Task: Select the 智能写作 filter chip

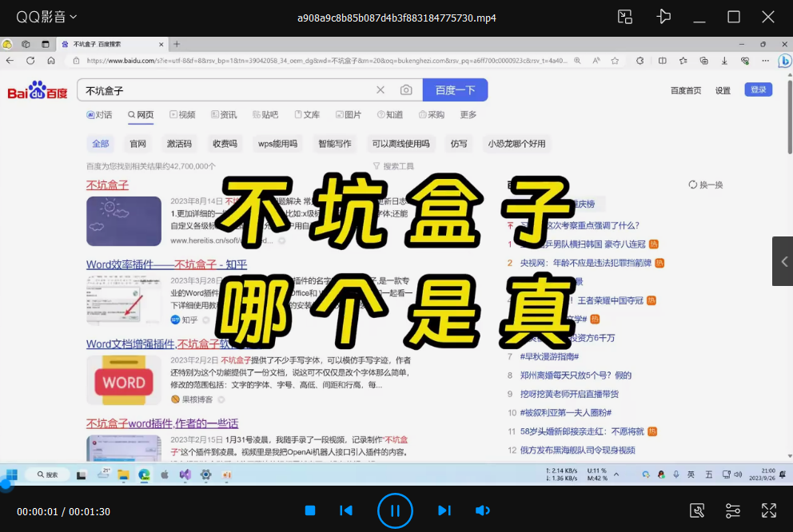Action: coord(334,144)
